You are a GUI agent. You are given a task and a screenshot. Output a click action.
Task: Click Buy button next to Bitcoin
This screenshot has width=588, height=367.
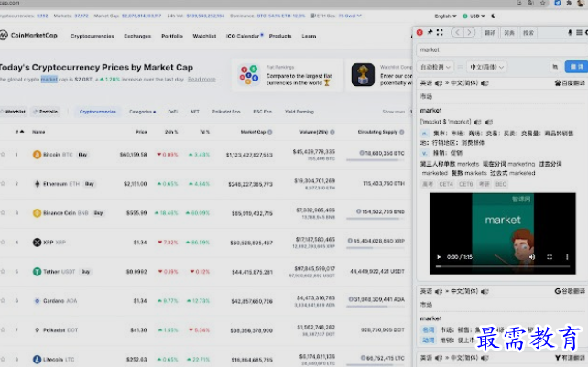point(82,155)
